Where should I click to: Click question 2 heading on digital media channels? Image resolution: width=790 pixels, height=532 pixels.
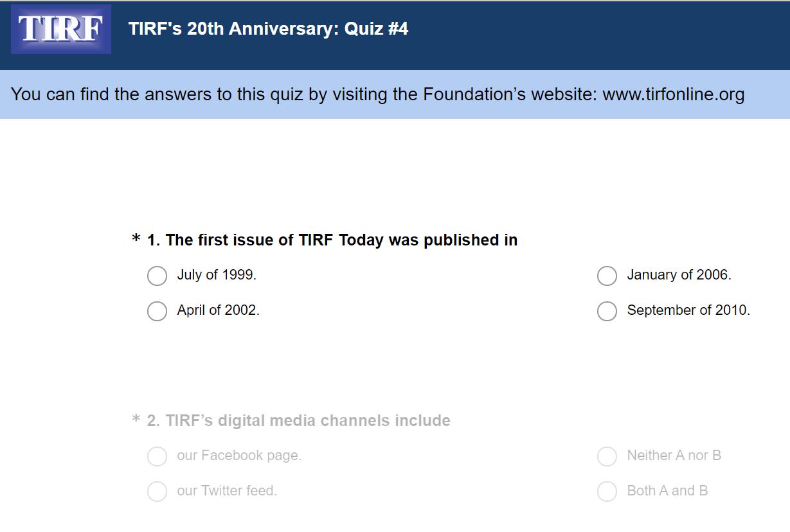coord(299,421)
